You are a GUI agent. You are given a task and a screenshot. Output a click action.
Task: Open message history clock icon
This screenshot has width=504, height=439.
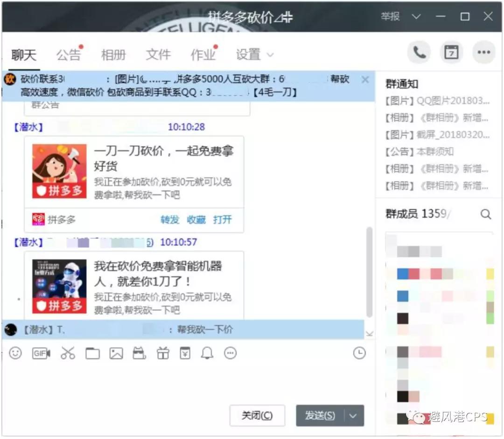point(359,353)
